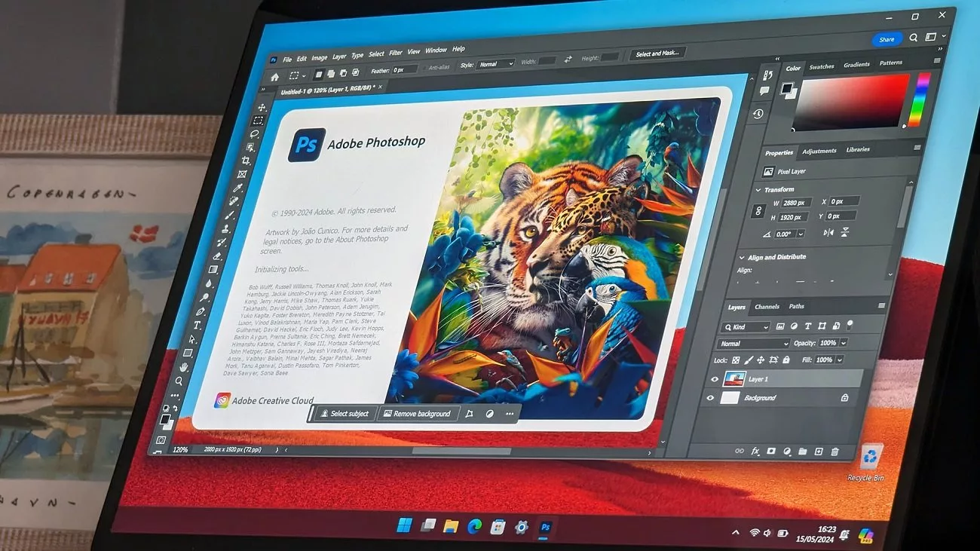This screenshot has height=551, width=980.
Task: Open the Windows Start menu
Action: point(404,525)
